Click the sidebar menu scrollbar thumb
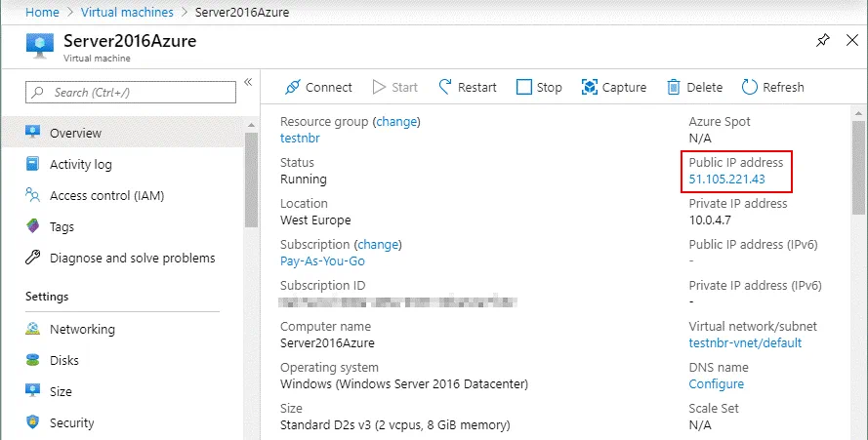868x440 pixels. pyautogui.click(x=251, y=180)
